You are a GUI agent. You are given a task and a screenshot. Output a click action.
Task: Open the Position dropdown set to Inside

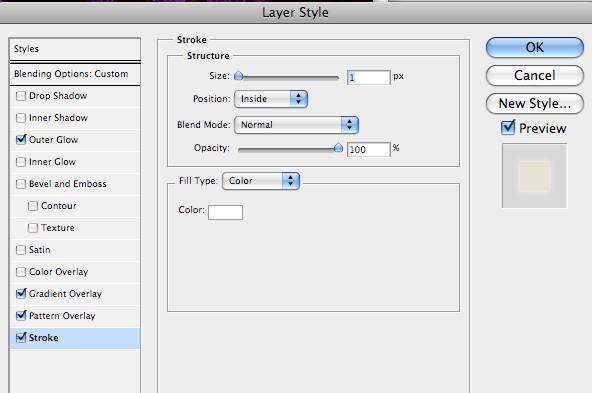pyautogui.click(x=271, y=99)
